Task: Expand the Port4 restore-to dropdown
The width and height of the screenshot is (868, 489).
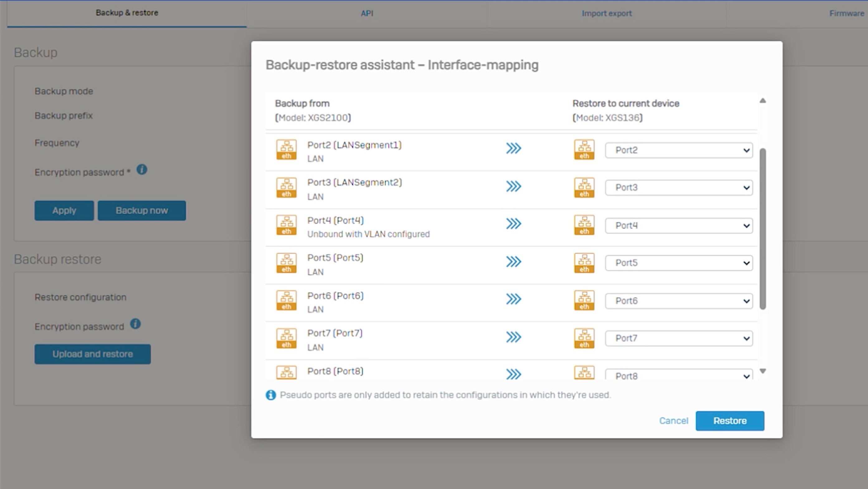Action: click(679, 226)
